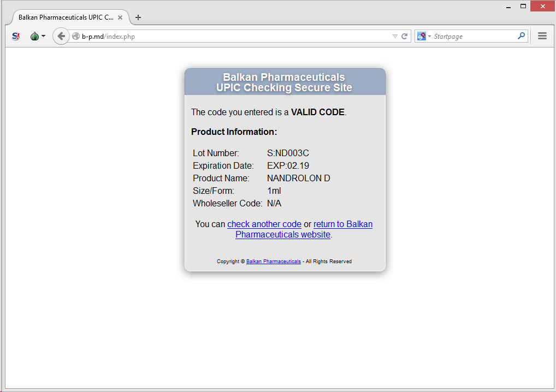
Task: Click the 'UPIC Checking Secure Site' header
Action: tap(284, 87)
